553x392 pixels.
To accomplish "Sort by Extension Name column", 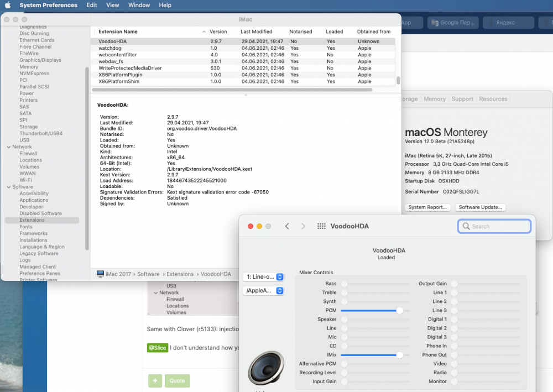I will [118, 32].
